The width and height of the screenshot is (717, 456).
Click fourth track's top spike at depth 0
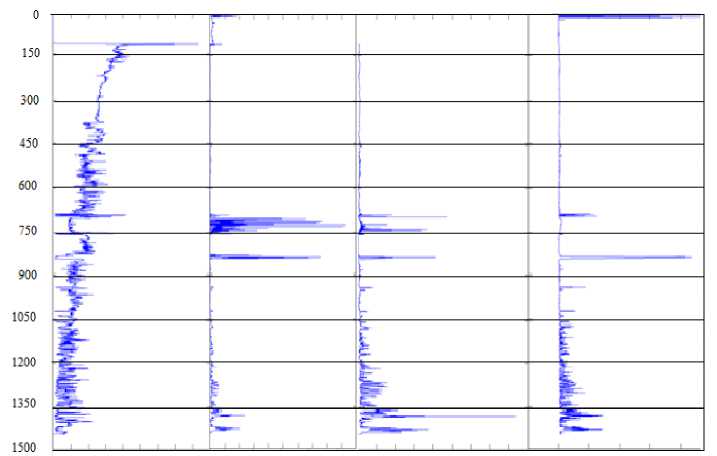tap(630, 17)
